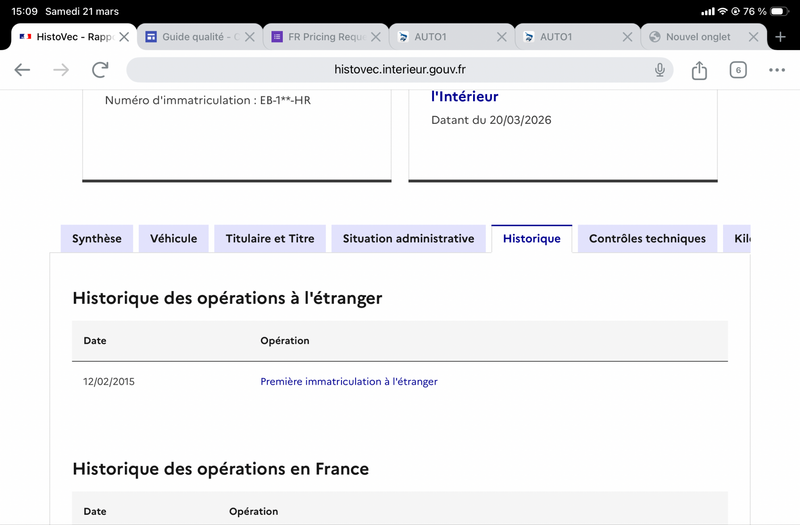Close the Guide qualité tab
The width and height of the screenshot is (800, 525).
(250, 37)
